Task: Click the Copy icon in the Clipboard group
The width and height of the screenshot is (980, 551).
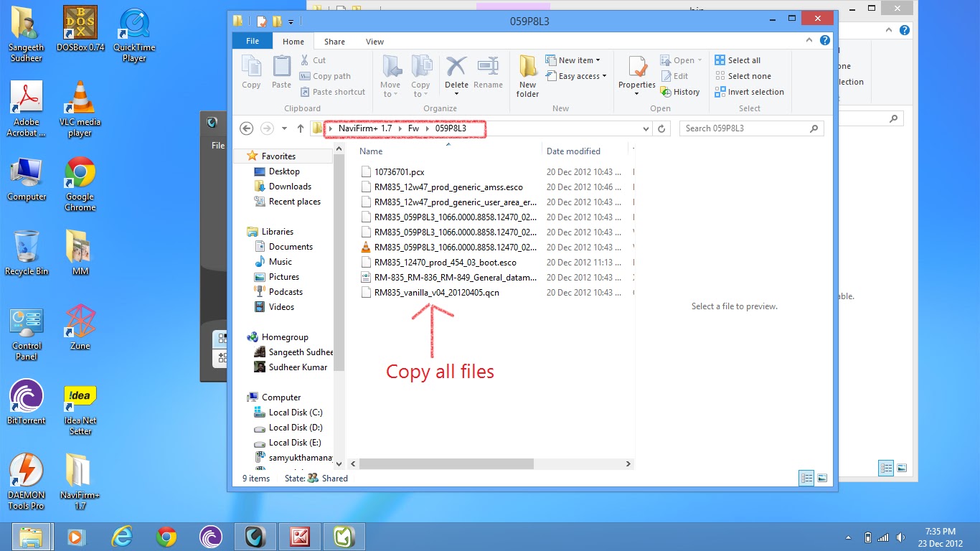Action: coord(251,73)
